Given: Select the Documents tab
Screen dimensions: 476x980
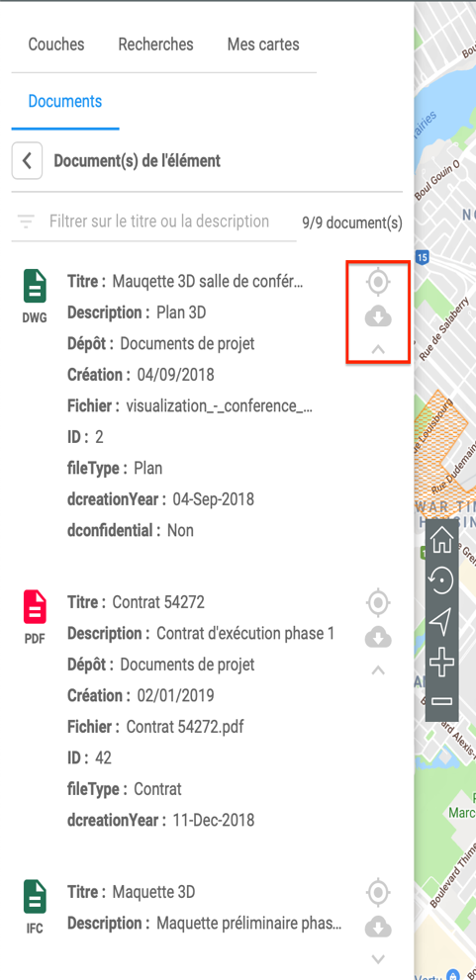Looking at the screenshot, I should click(x=65, y=101).
